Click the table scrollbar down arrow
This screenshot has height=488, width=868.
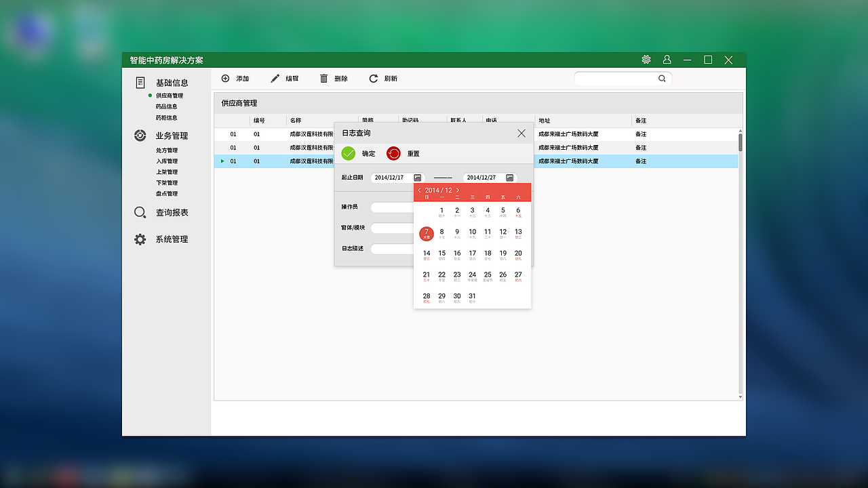pyautogui.click(x=741, y=397)
